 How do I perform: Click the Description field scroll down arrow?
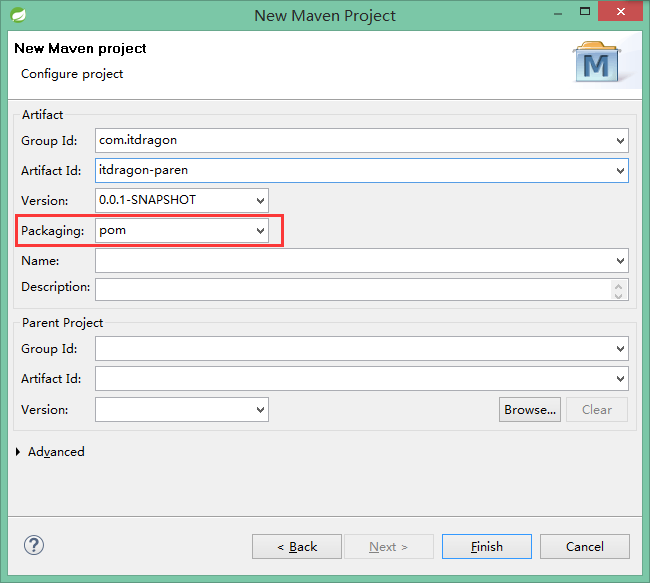[618, 295]
